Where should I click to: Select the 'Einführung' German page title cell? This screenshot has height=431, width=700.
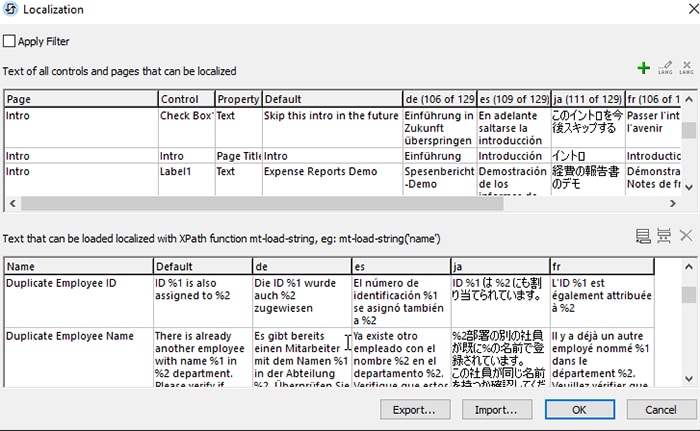tap(440, 156)
